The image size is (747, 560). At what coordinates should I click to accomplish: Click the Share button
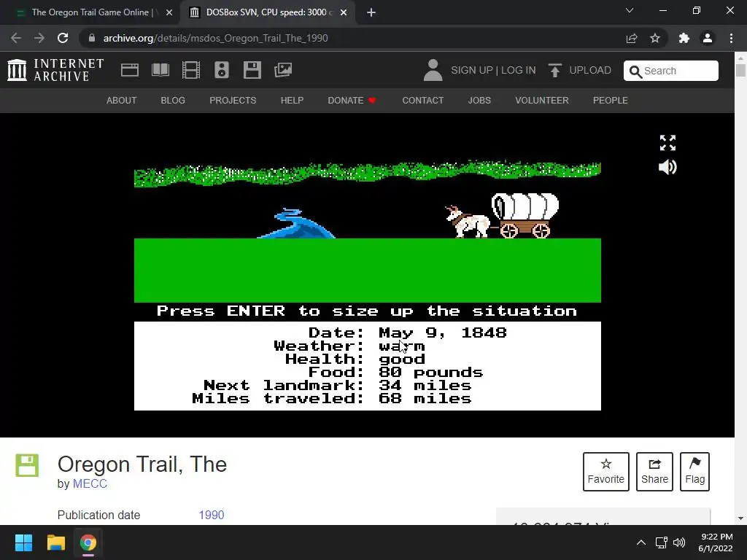[x=654, y=472]
